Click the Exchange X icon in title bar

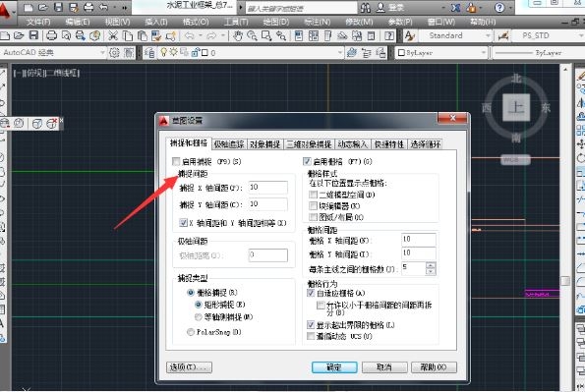click(x=455, y=8)
